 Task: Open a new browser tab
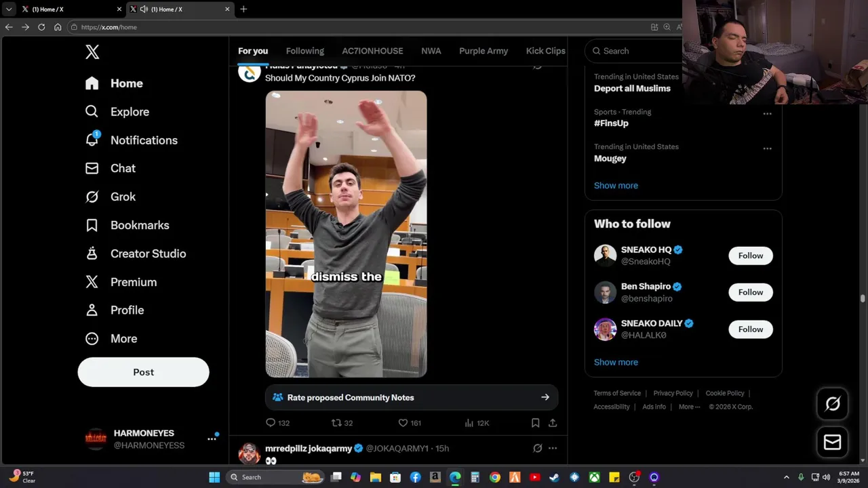pyautogui.click(x=243, y=9)
